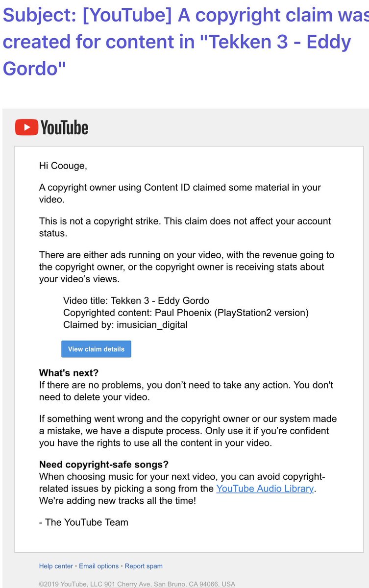369x588 pixels.
Task: Click the YouTube wordmark text
Action: [64, 127]
